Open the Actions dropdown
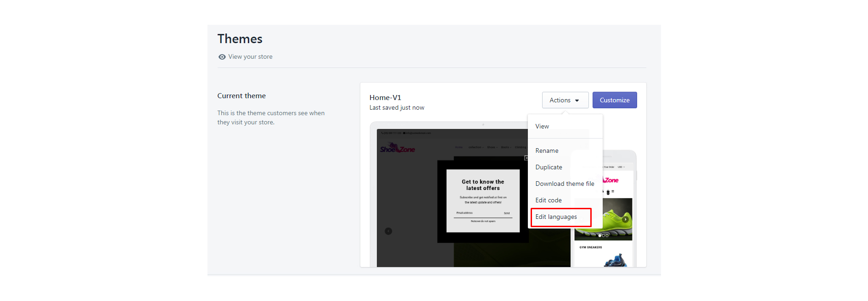This screenshot has height=301, width=868. pos(565,100)
